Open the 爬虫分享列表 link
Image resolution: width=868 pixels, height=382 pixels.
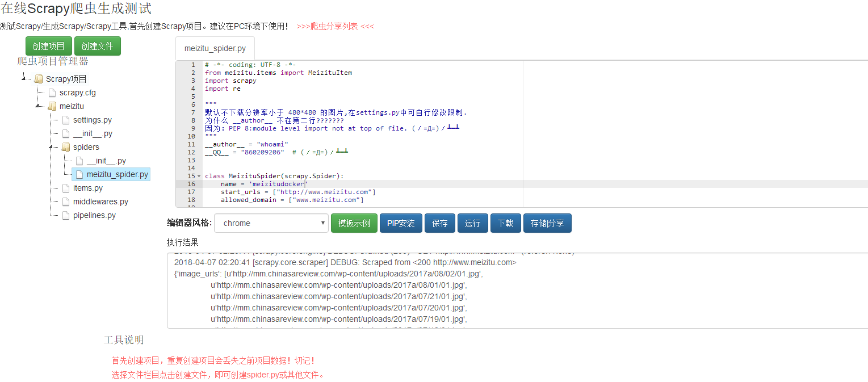tap(336, 26)
